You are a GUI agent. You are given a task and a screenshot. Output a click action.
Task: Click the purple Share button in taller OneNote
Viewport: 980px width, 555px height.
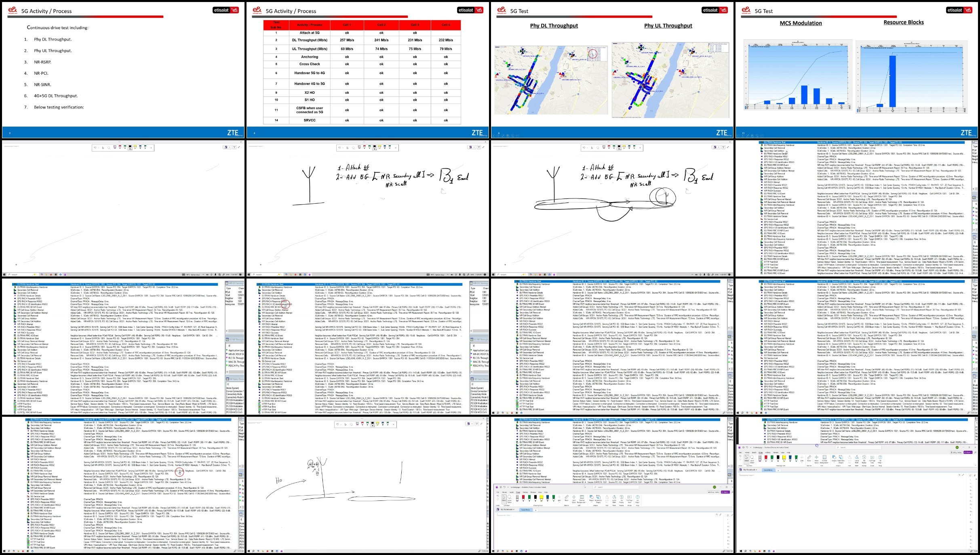point(968,452)
